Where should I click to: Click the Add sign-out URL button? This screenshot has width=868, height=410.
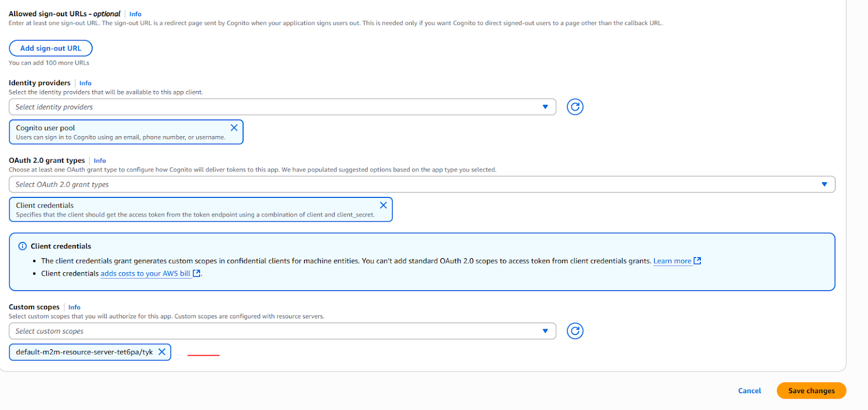click(x=50, y=48)
